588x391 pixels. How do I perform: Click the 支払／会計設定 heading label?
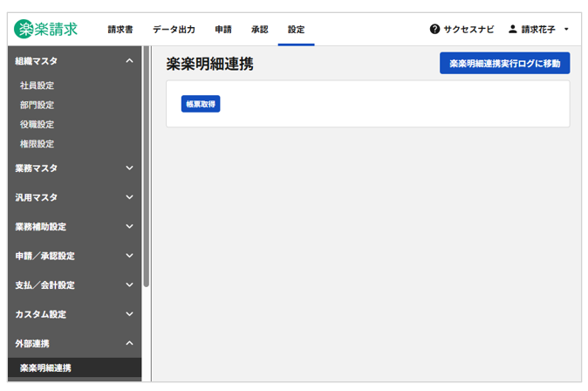pyautogui.click(x=45, y=285)
